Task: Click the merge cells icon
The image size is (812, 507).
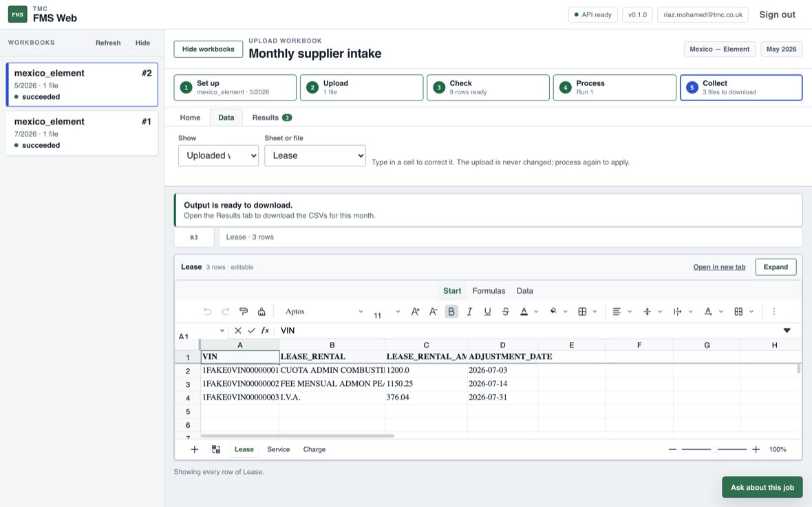Action: pos(738,311)
